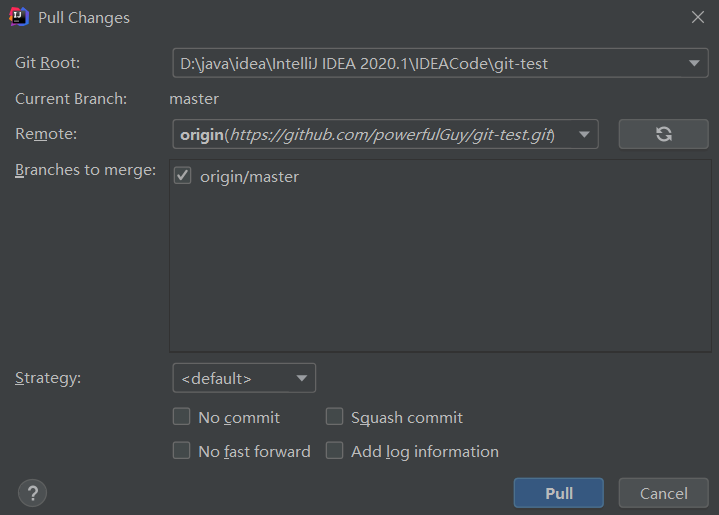Image resolution: width=719 pixels, height=515 pixels.
Task: Click the Git Root path field
Action: point(420,64)
